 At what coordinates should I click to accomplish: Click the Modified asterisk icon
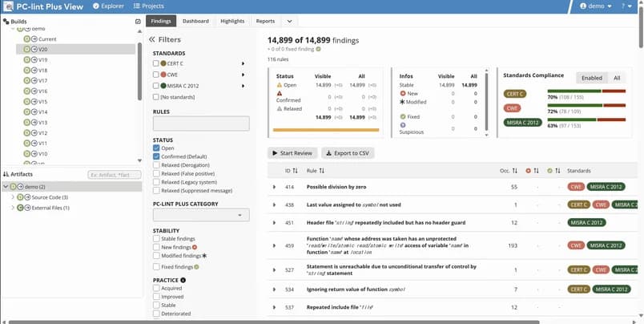[402, 102]
